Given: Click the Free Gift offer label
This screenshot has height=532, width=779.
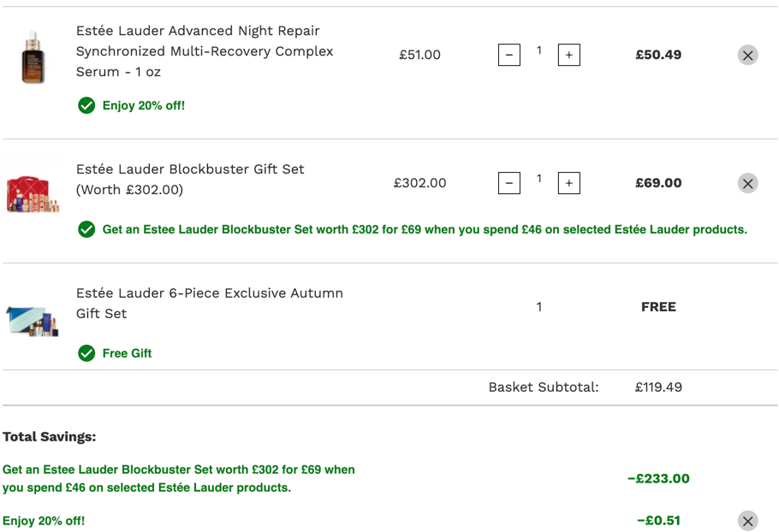Looking at the screenshot, I should 127,353.
